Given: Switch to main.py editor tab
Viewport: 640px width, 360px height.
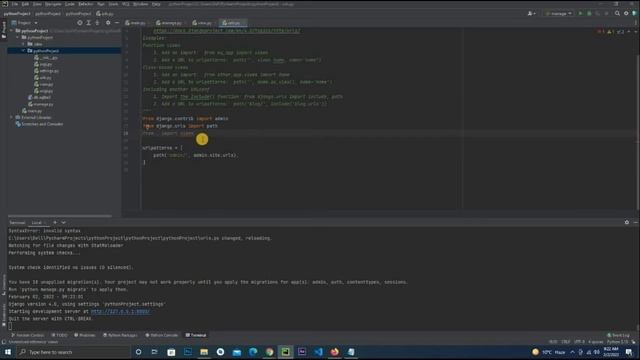Looking at the screenshot, I should point(136,23).
